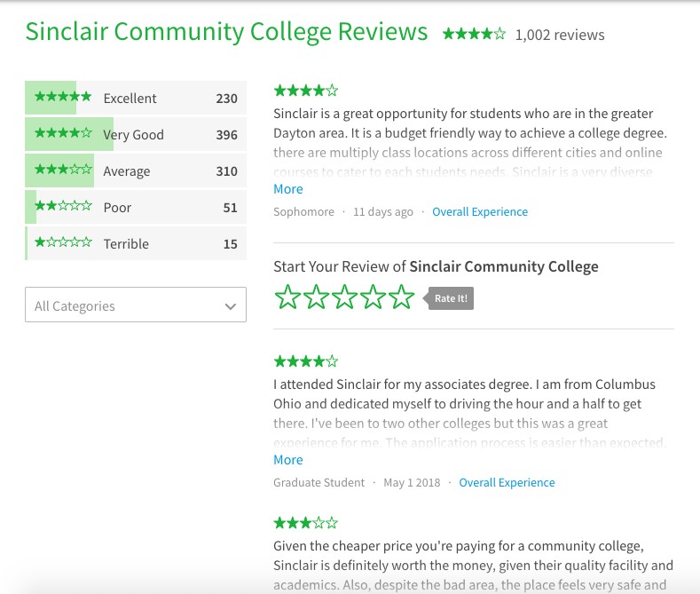Select the Poor rating filter row
The image size is (700, 594).
click(x=136, y=207)
